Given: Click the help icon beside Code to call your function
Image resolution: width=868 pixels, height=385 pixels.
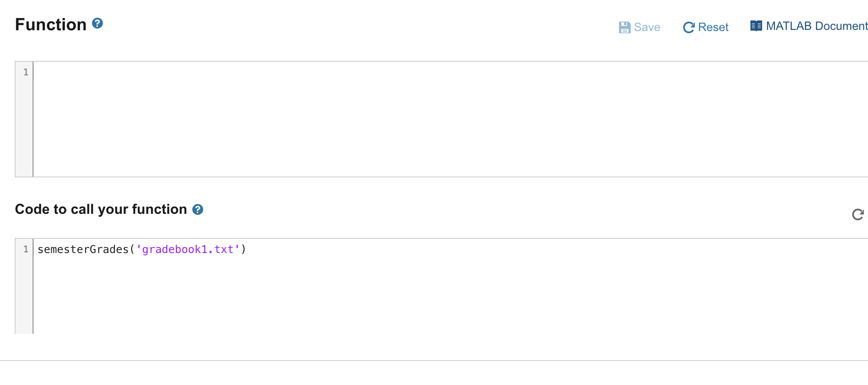Looking at the screenshot, I should [199, 209].
